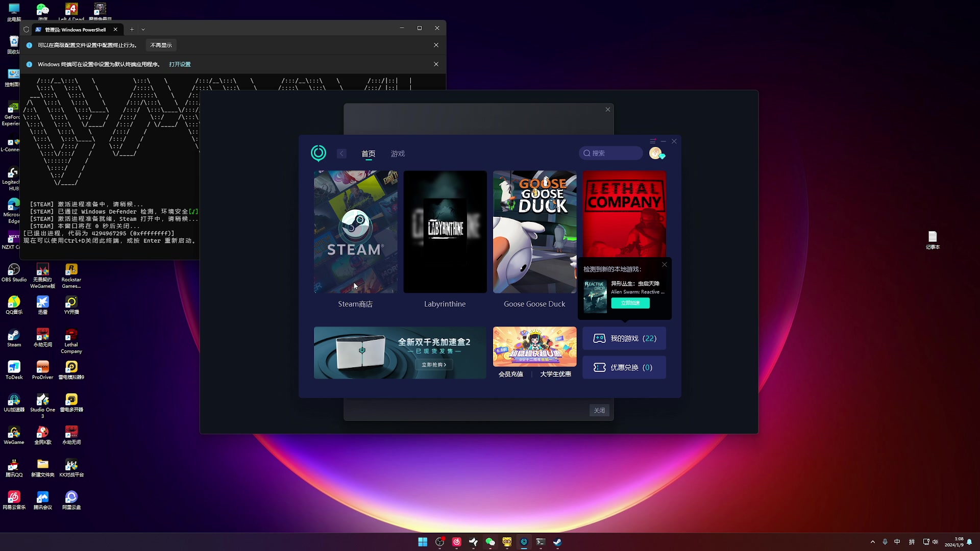Viewport: 980px width, 551px height.
Task: Select the 管理员: Windows PowerShell tab
Action: pyautogui.click(x=77, y=30)
